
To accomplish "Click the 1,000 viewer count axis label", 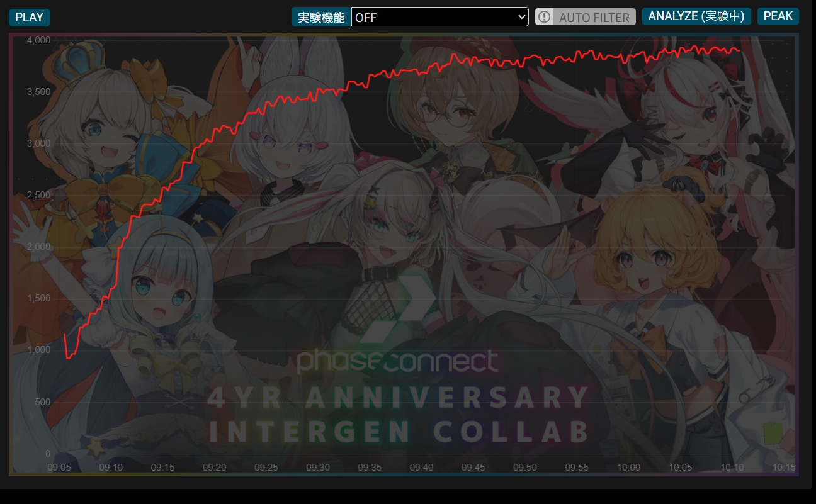I will coord(38,350).
